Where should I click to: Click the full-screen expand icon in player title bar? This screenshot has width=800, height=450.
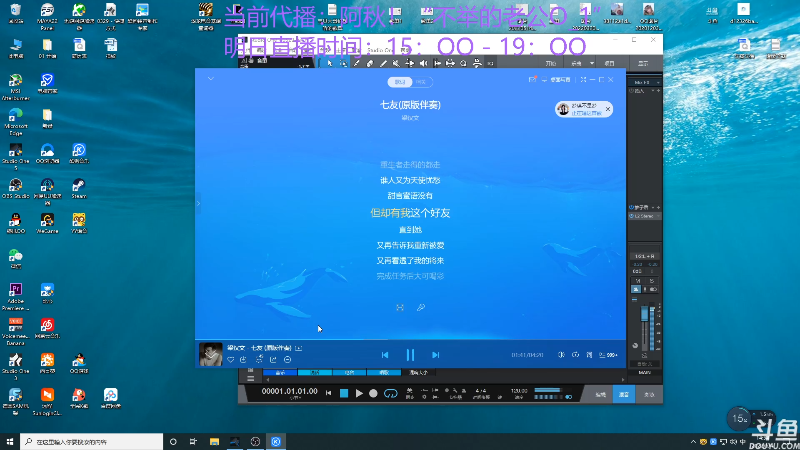click(583, 80)
